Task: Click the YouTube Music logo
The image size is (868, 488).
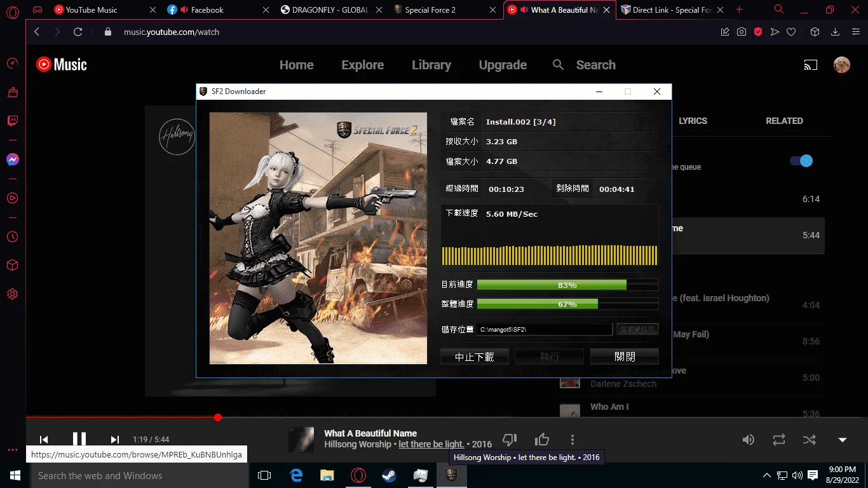Action: (62, 64)
